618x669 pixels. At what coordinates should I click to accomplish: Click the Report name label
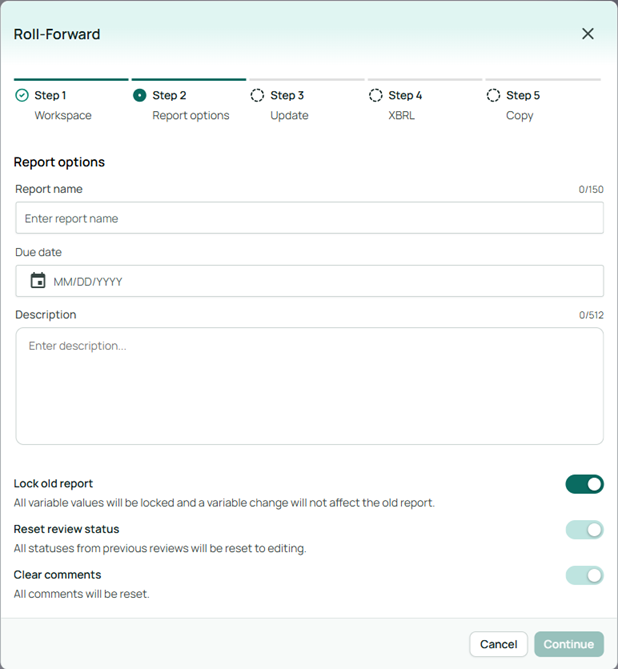click(x=49, y=189)
